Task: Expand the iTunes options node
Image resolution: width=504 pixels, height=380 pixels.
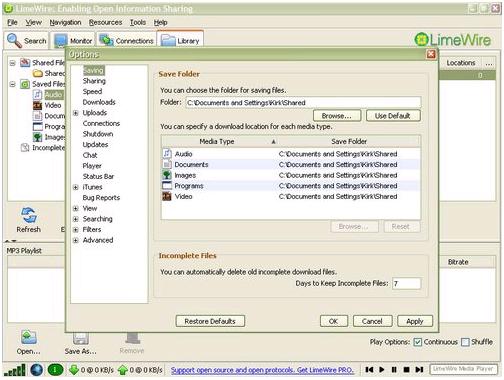Action: (x=76, y=187)
